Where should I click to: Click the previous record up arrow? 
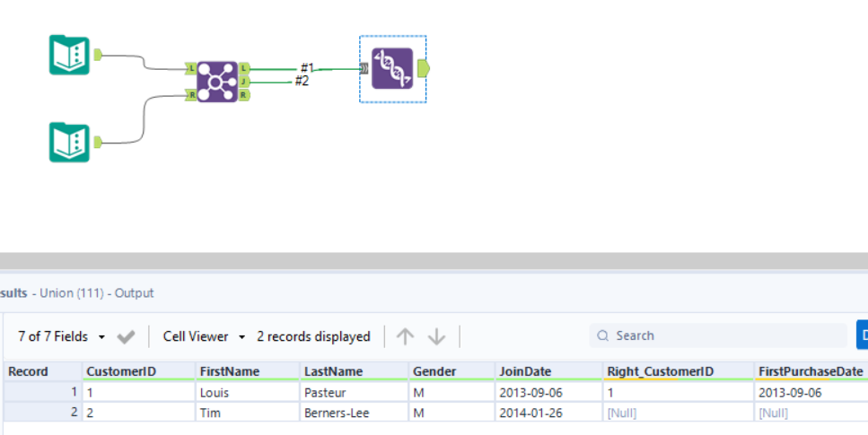406,336
